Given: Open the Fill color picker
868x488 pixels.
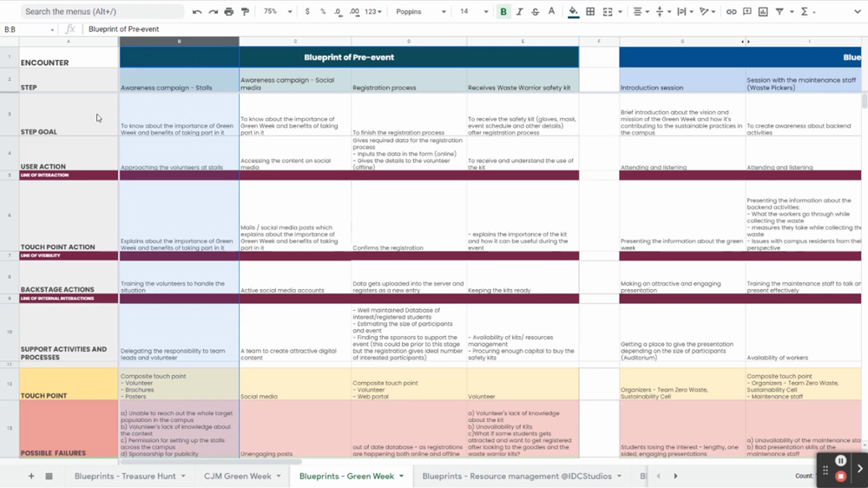Looking at the screenshot, I should 574,11.
